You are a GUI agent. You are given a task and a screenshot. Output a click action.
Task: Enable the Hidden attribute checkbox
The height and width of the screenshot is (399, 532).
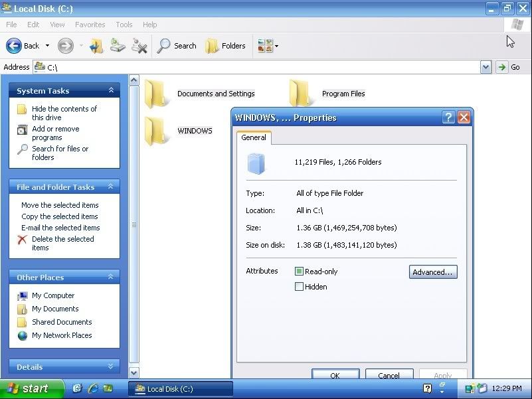(299, 287)
